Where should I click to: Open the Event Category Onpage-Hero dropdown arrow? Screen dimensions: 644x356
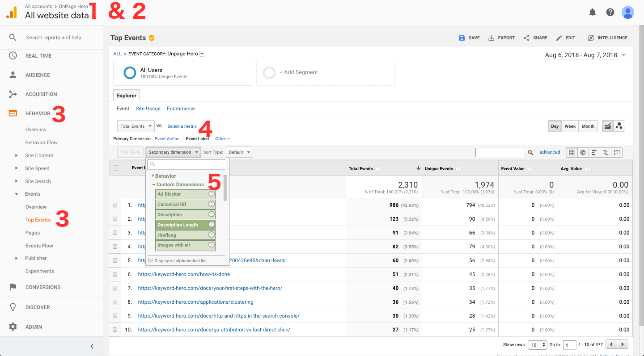pyautogui.click(x=202, y=54)
